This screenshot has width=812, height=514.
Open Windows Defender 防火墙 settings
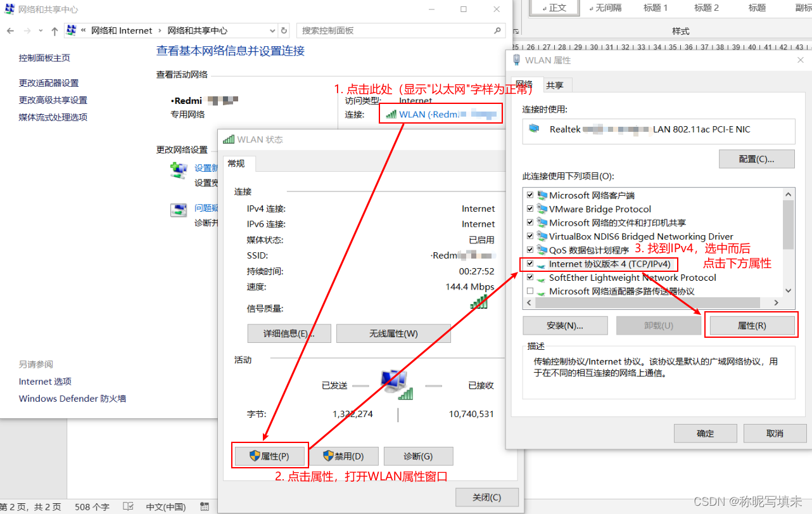coord(72,399)
